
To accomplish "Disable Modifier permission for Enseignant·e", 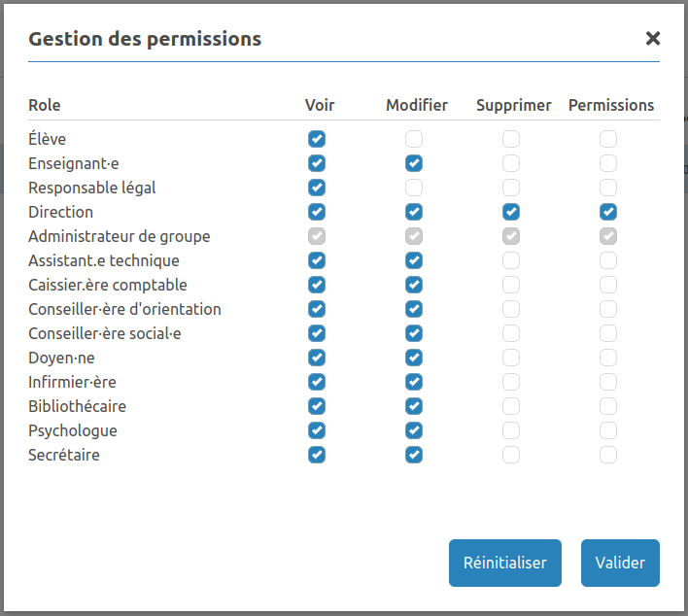I will (x=414, y=163).
